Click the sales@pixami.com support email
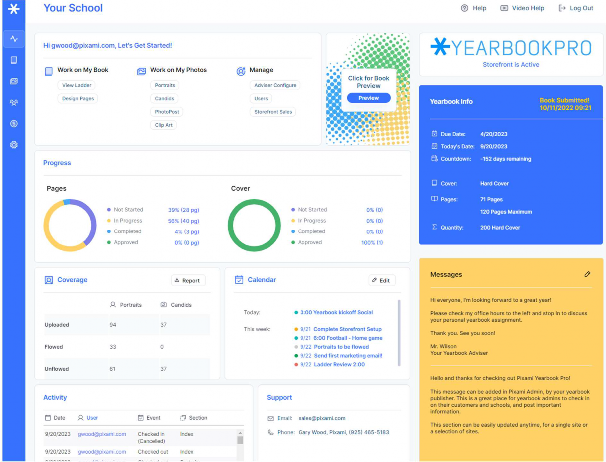This screenshot has width=606, height=462. pos(322,418)
